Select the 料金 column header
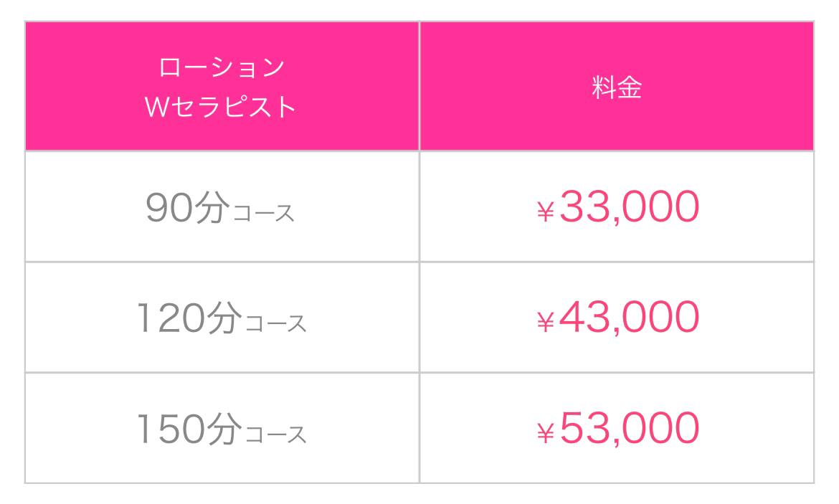Screen dimensions: 839x504 (x=617, y=86)
